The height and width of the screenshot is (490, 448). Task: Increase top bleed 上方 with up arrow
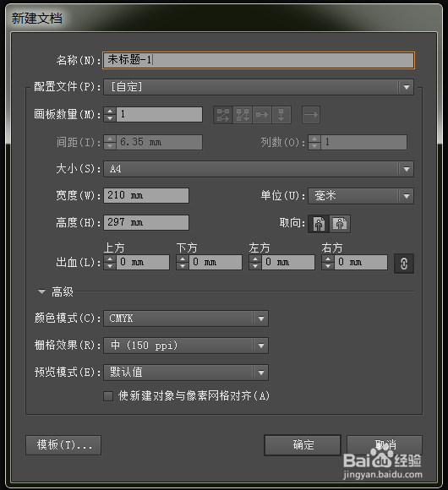[110, 259]
